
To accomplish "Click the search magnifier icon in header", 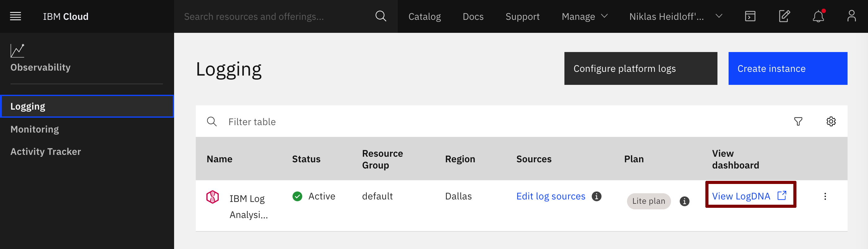I will point(380,16).
